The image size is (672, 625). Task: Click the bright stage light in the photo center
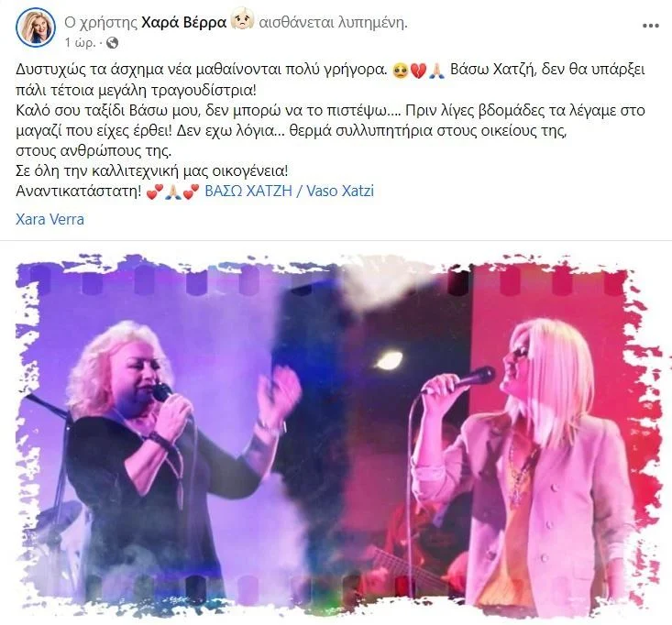click(389, 361)
